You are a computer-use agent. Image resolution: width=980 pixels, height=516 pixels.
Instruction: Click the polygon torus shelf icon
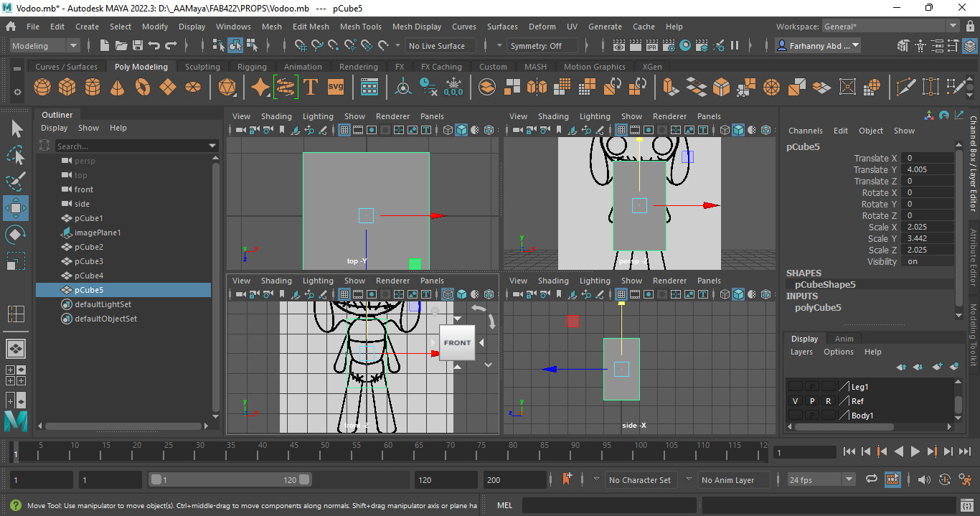point(143,88)
